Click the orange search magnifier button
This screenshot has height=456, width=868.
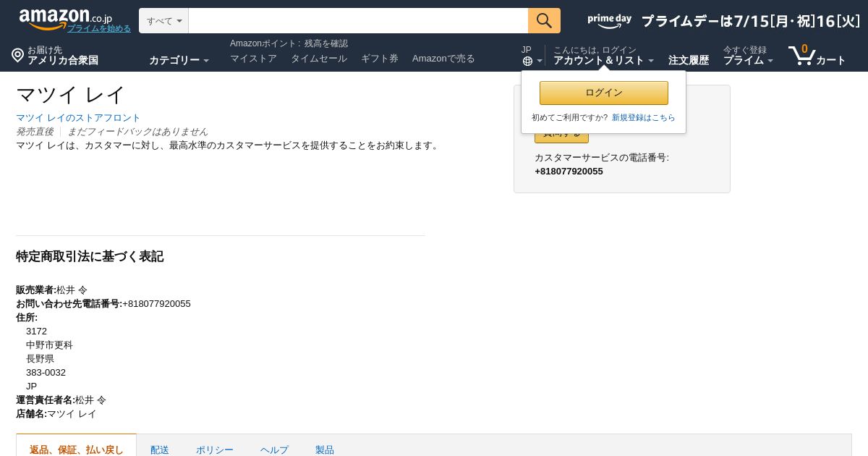pos(544,20)
